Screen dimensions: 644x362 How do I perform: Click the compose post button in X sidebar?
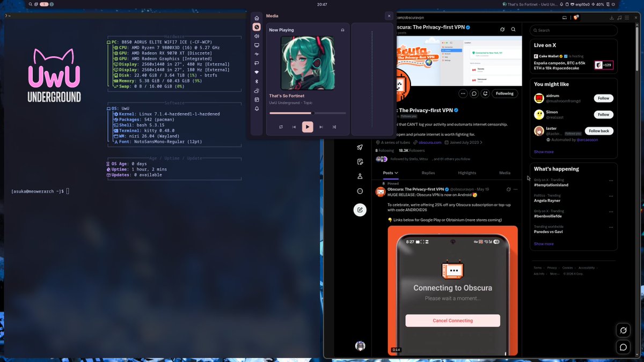360,210
